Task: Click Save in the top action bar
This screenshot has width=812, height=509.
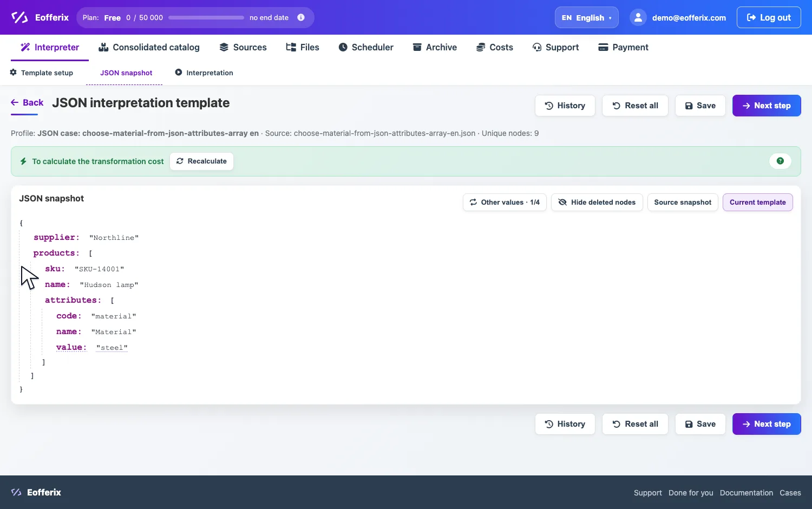Action: pyautogui.click(x=700, y=106)
